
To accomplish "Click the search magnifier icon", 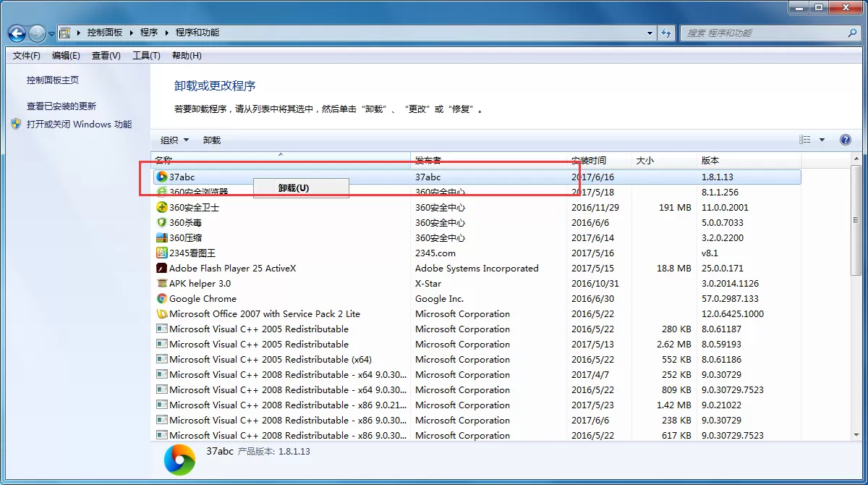I will tap(852, 33).
